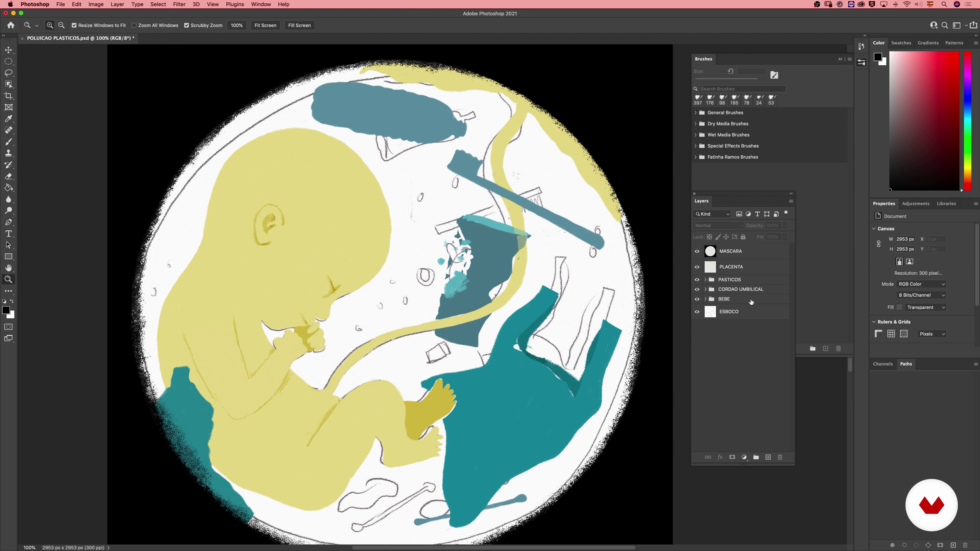Click the canvas width value field

click(905, 239)
